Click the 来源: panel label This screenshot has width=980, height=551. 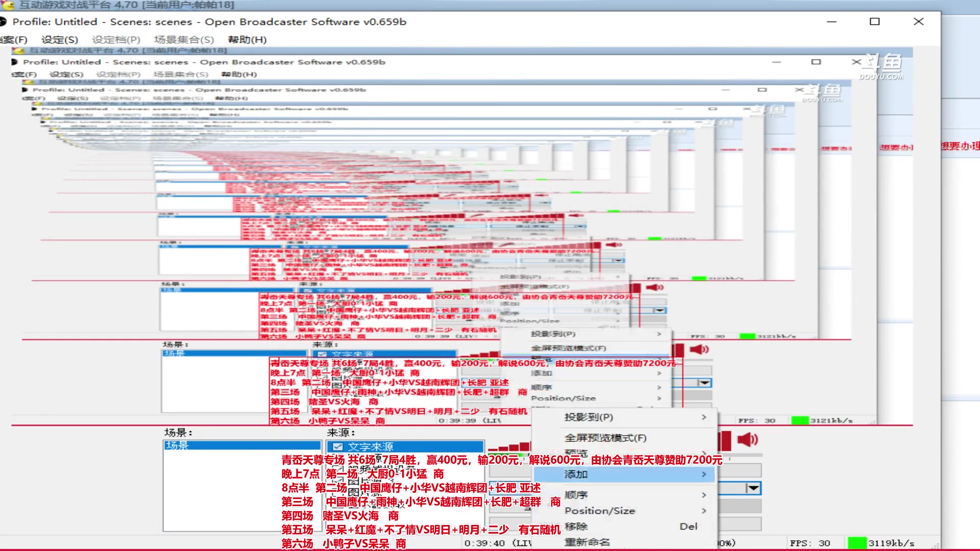pyautogui.click(x=341, y=433)
